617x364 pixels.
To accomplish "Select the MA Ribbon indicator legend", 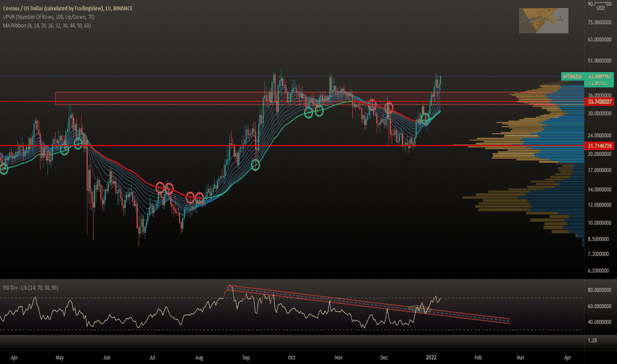I will [x=47, y=26].
